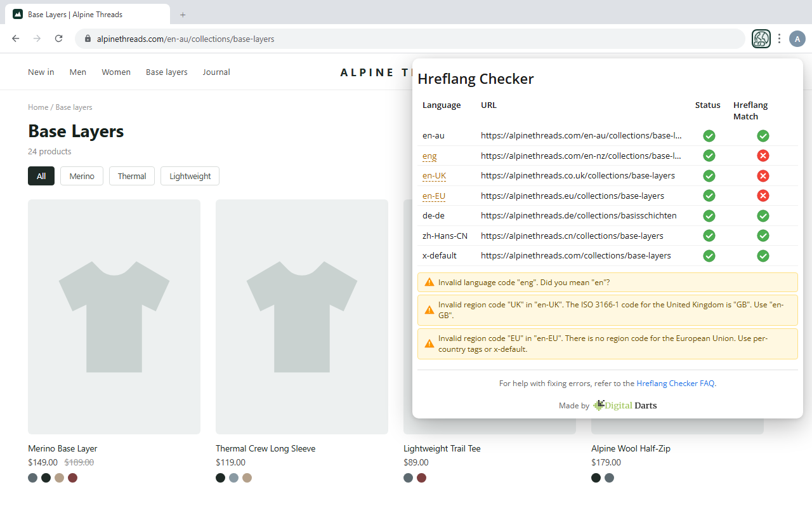Click status check icon for zh-Hans-CN row
812x508 pixels.
tap(709, 236)
